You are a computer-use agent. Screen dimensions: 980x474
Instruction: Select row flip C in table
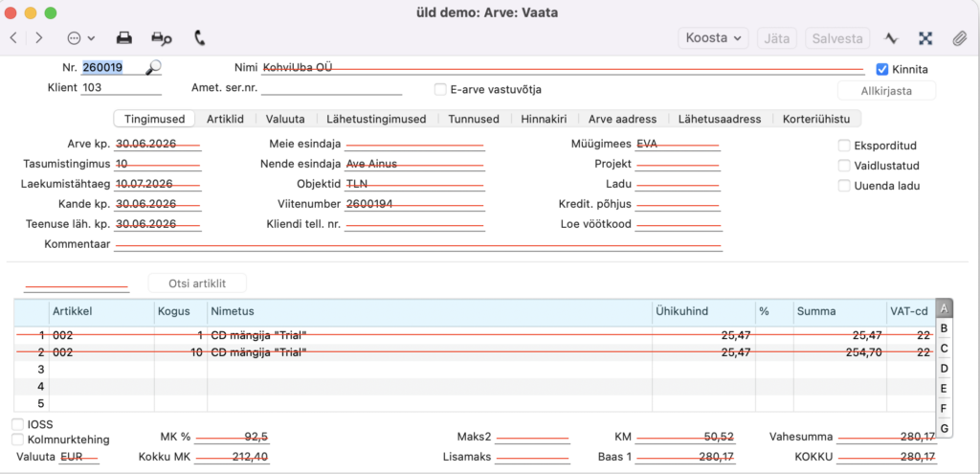pos(945,349)
